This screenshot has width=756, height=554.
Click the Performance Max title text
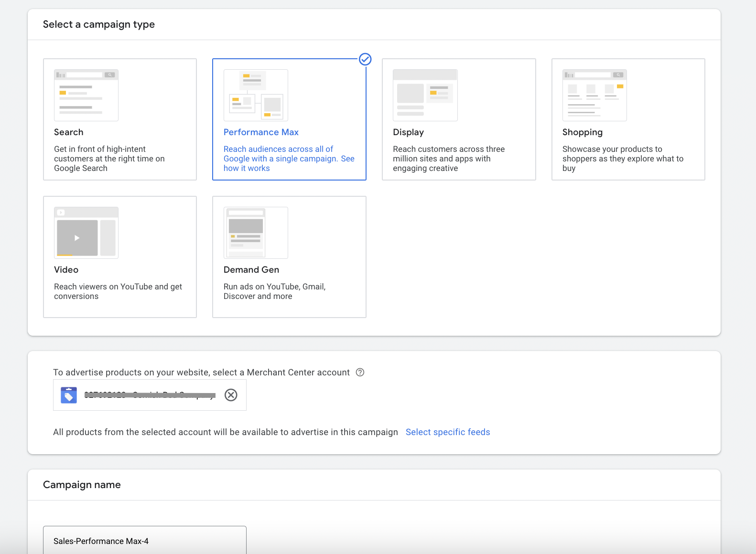point(261,132)
